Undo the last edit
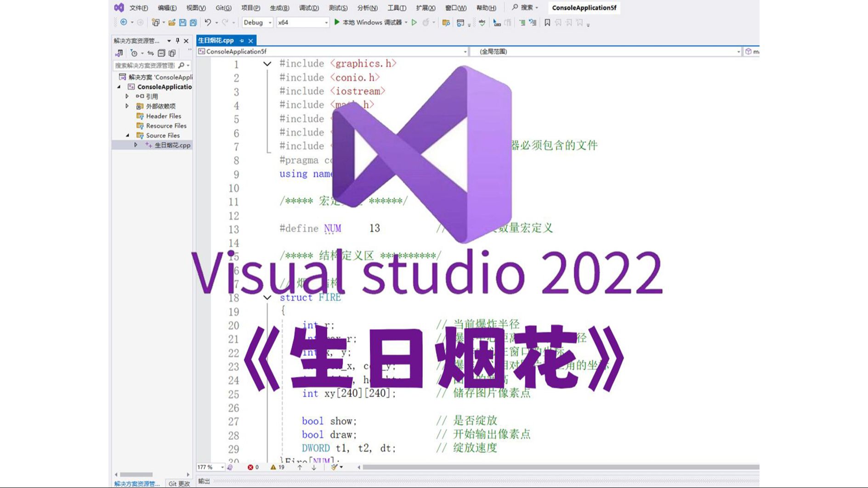This screenshot has width=868, height=488. (208, 22)
